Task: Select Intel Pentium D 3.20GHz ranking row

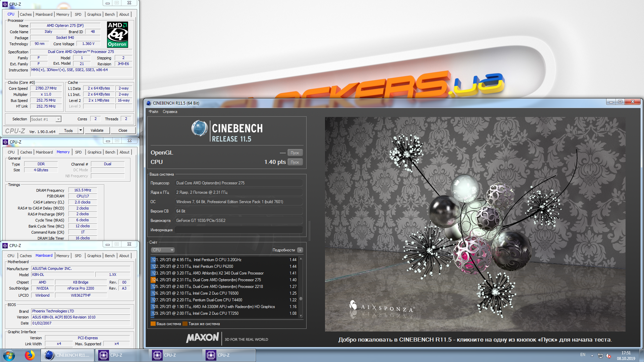Action: point(224,260)
